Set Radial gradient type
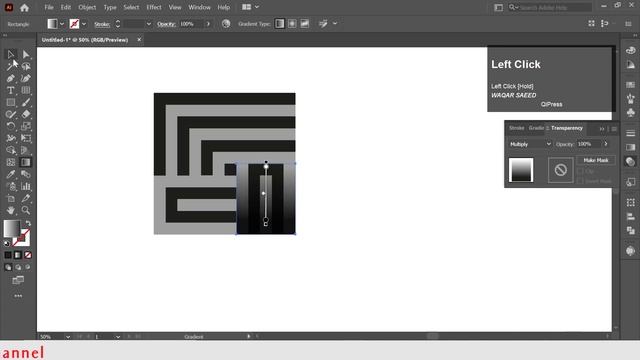640x360 pixels. point(292,24)
